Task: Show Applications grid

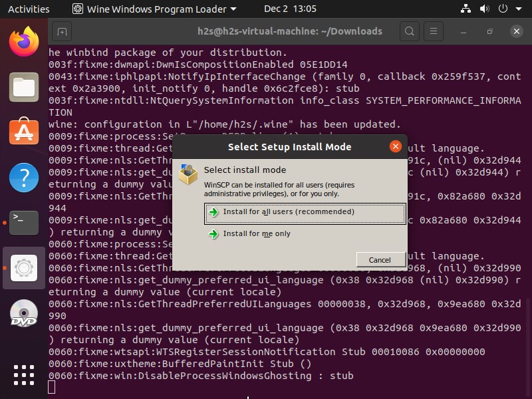Action: 24,375
